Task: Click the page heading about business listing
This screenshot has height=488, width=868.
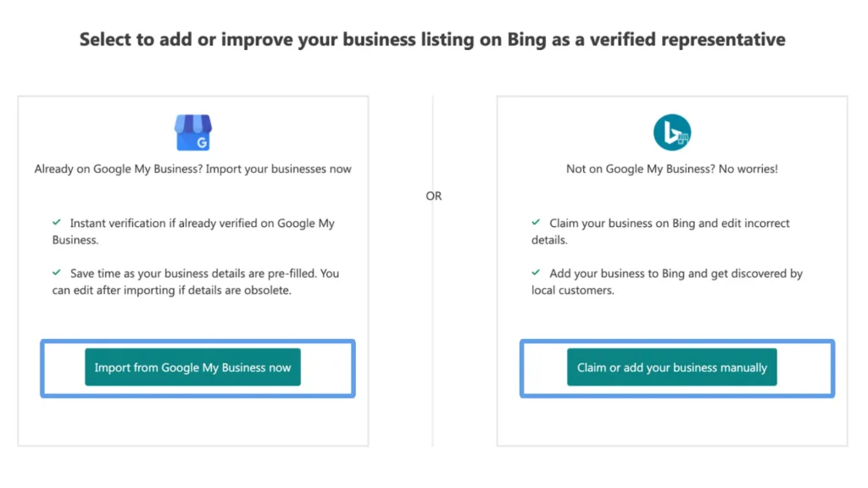Action: click(431, 39)
